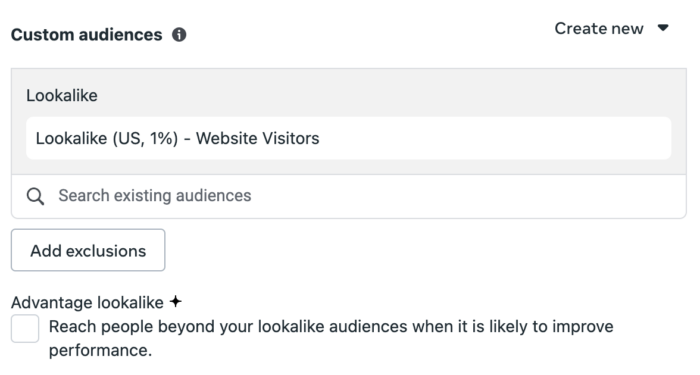Click the word performance in the checkbox description
This screenshot has height=375, width=700.
[x=100, y=351]
